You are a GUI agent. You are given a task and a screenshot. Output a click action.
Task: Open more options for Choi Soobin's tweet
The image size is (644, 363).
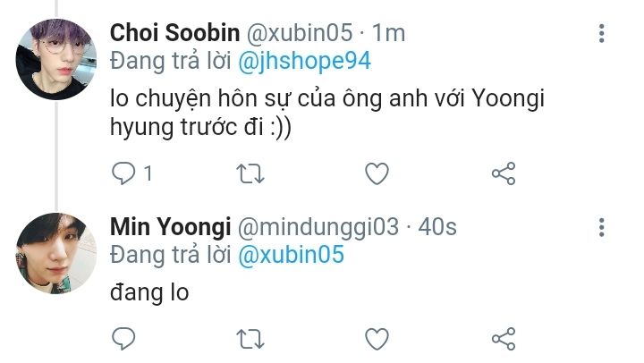pyautogui.click(x=601, y=34)
